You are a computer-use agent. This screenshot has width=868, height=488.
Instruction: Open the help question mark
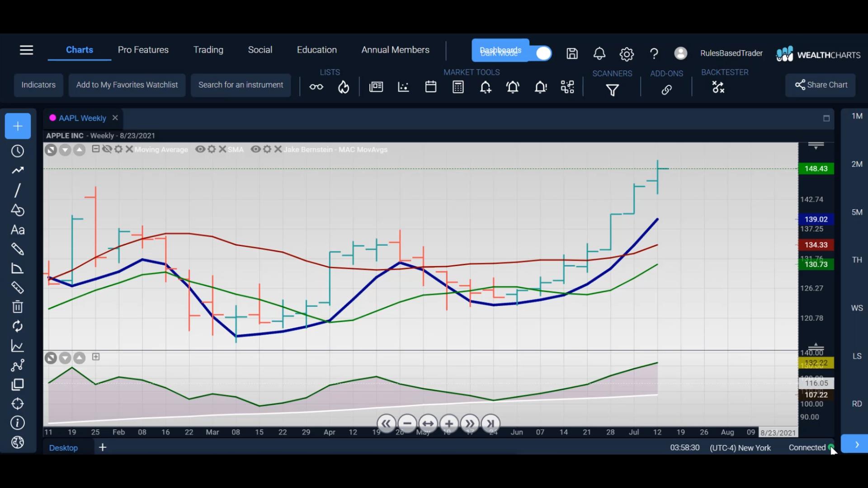[x=654, y=54]
